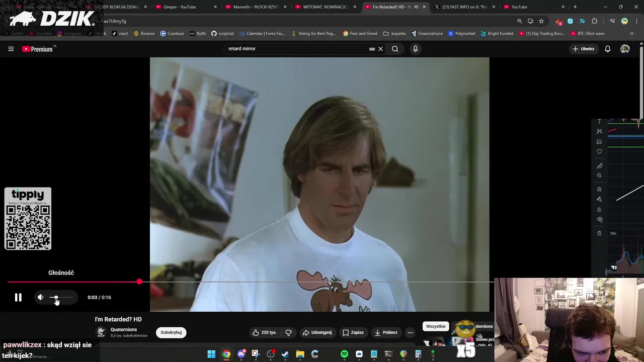Unmute tab via audio speaker icon
The image size is (644, 362).
(x=416, y=7)
